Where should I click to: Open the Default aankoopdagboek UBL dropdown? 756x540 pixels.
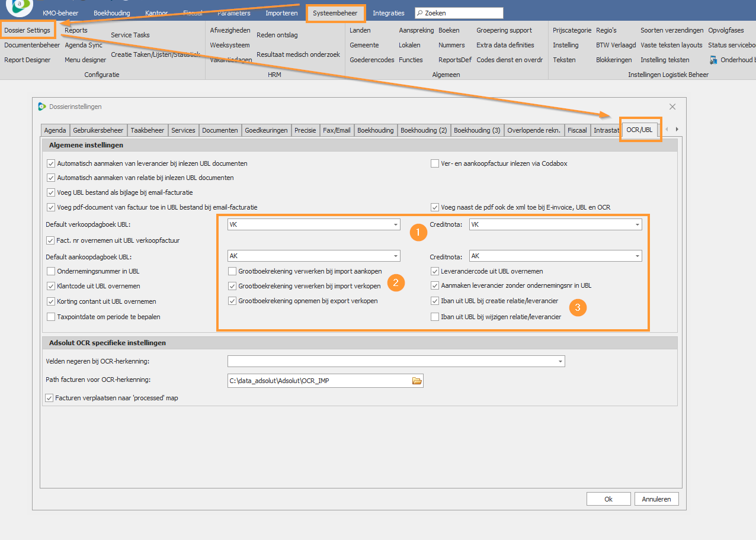click(x=395, y=256)
